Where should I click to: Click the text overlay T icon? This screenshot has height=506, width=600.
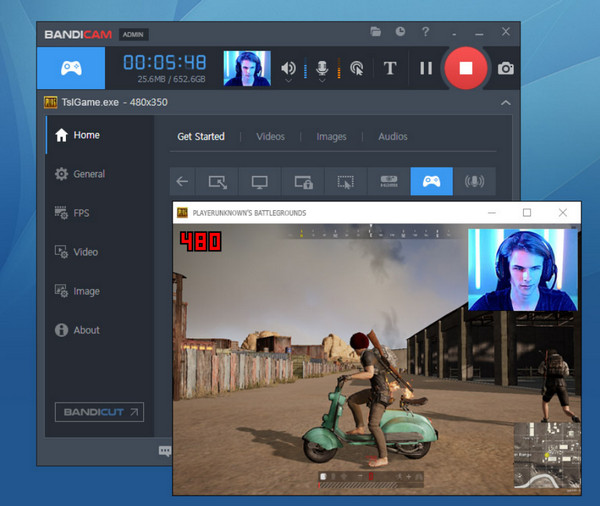pos(390,68)
